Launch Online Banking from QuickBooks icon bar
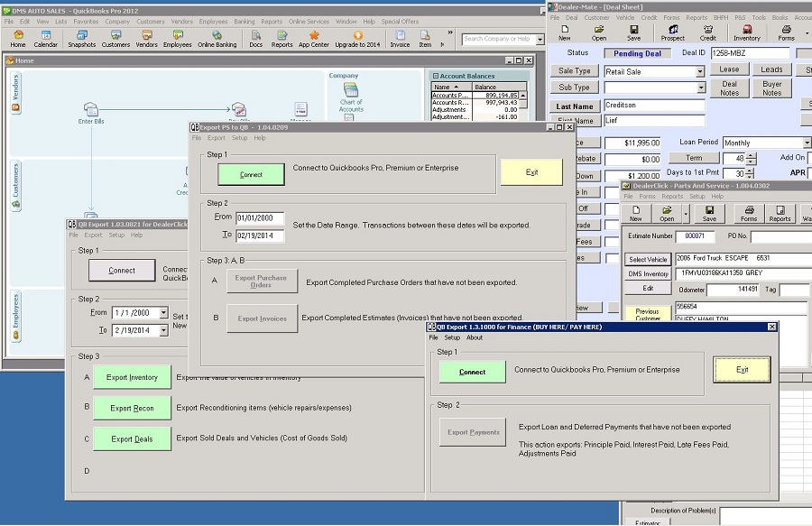Screen dimensions: 812x526 [217, 39]
